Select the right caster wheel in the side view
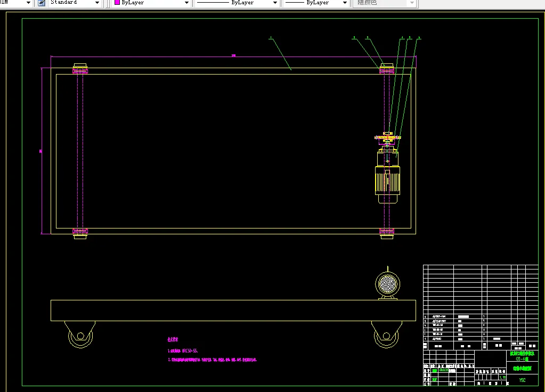This screenshot has height=392, width=545. [386, 336]
